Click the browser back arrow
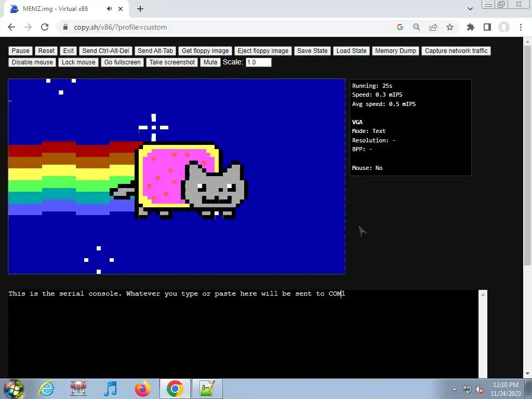The height and width of the screenshot is (399, 532). pos(11,27)
